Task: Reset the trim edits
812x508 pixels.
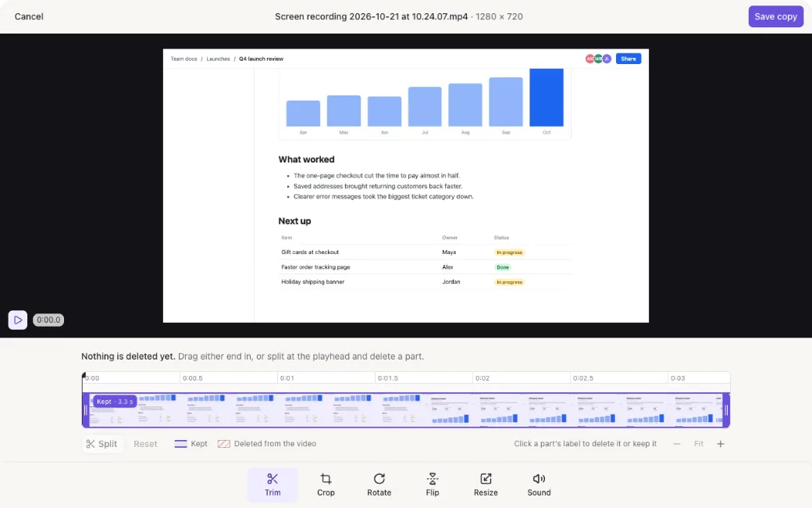Action: click(x=145, y=444)
